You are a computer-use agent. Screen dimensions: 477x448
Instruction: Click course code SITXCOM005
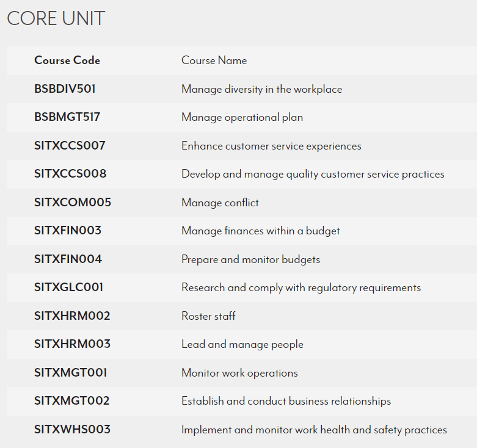point(73,203)
